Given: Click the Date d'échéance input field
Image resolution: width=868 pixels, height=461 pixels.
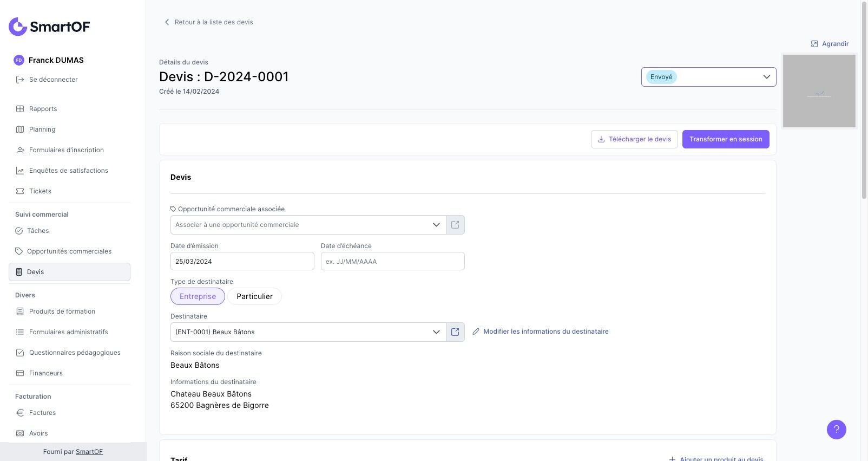Looking at the screenshot, I should coord(392,261).
